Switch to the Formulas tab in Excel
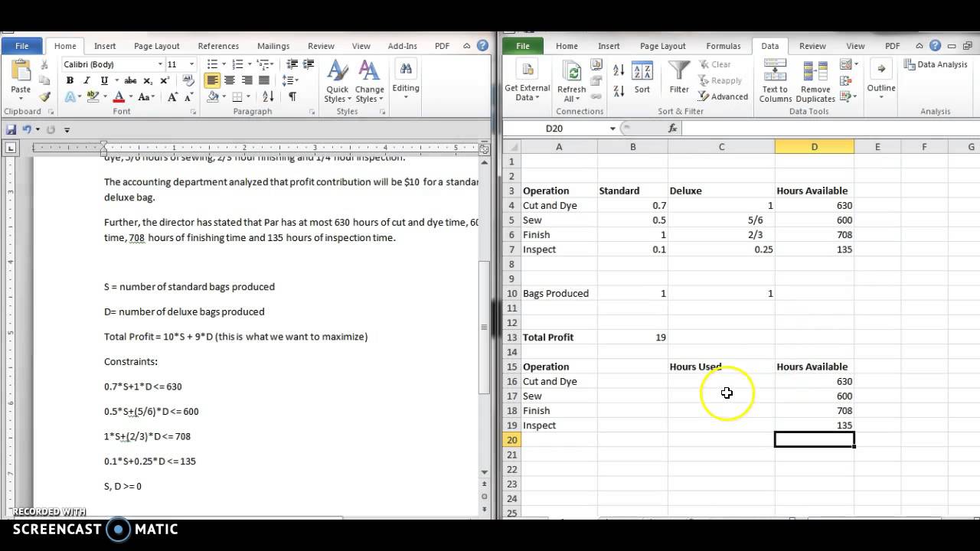 (723, 46)
